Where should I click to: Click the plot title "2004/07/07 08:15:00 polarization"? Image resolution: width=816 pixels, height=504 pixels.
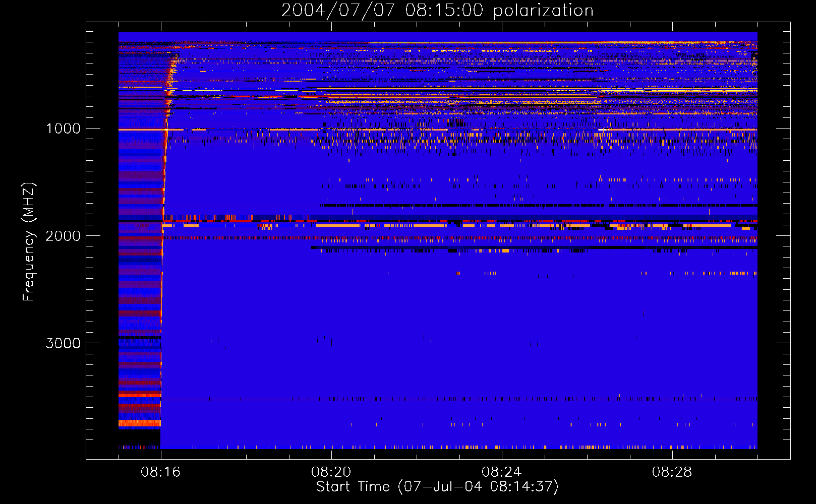[437, 10]
